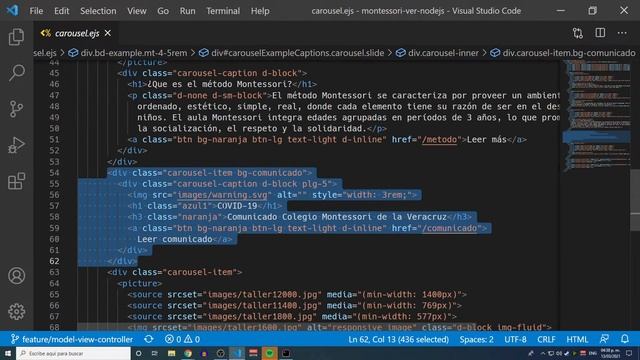The width and height of the screenshot is (640, 360).
Task: Select the carousel.ejs editor tab
Action: tap(76, 33)
